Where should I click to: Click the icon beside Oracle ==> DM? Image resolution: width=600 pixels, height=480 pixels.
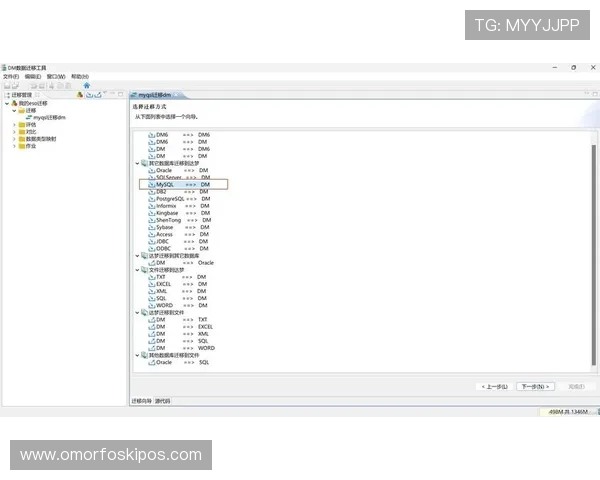pos(152,170)
